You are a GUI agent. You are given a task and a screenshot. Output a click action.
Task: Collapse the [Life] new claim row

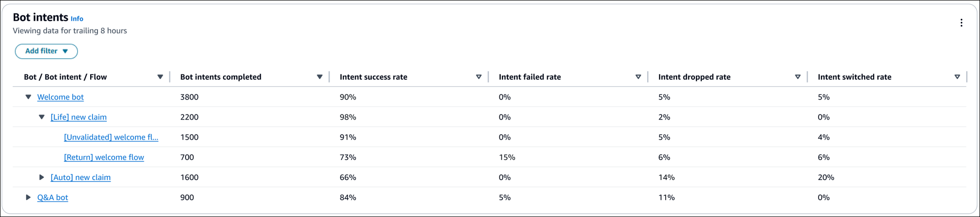[42, 117]
